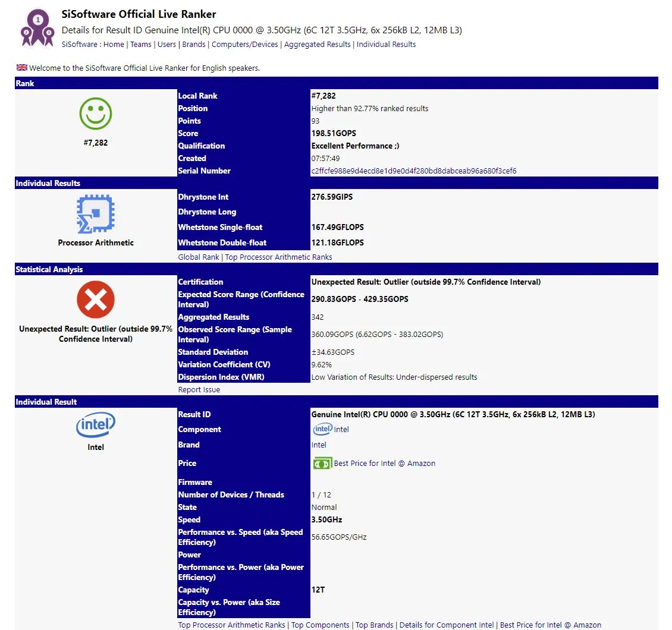
Task: Open footer Best Price for Intel @ Amazon link
Action: 550,625
